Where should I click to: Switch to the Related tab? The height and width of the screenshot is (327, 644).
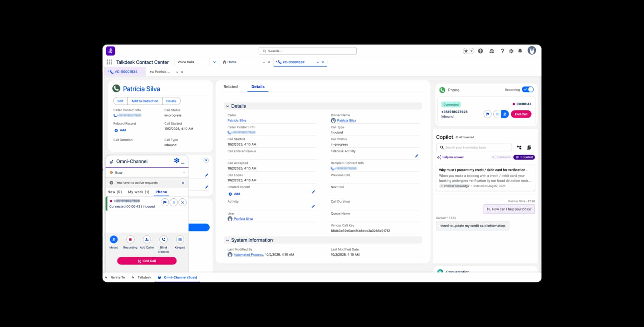click(230, 86)
